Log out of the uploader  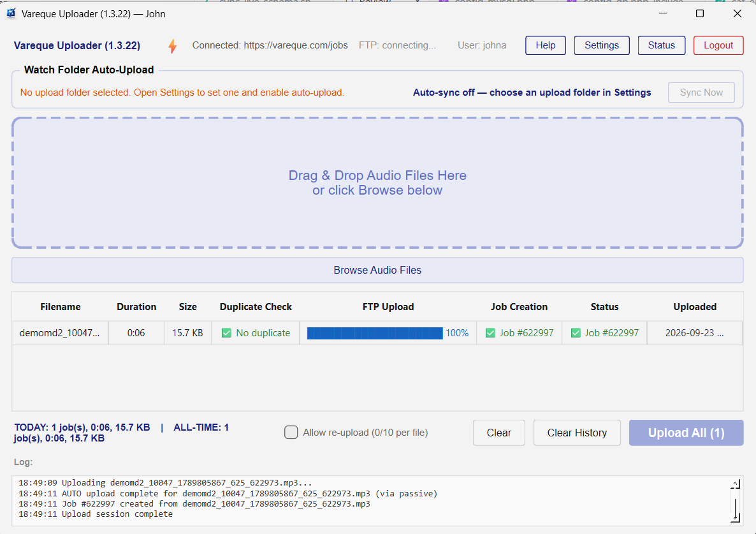pyautogui.click(x=718, y=45)
